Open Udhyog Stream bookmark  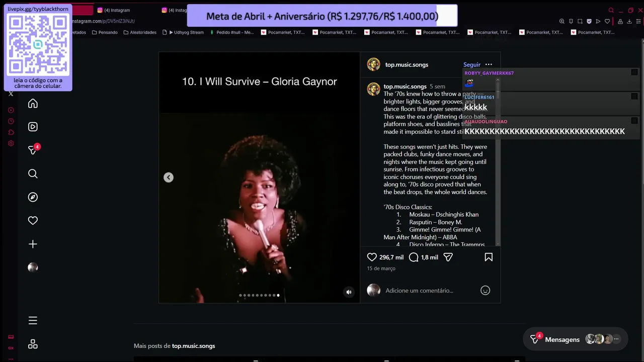pyautogui.click(x=183, y=32)
